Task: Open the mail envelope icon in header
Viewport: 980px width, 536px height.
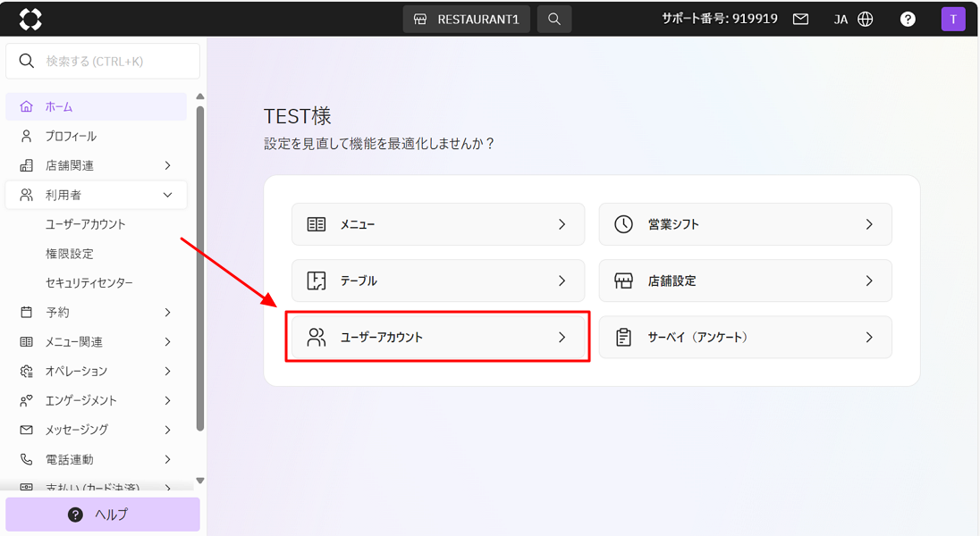Action: [800, 20]
